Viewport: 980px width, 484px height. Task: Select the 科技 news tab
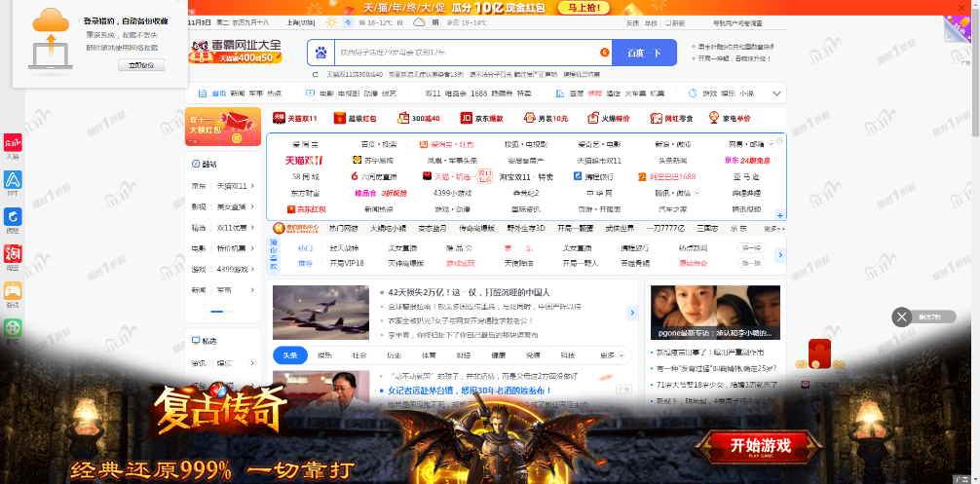click(567, 355)
